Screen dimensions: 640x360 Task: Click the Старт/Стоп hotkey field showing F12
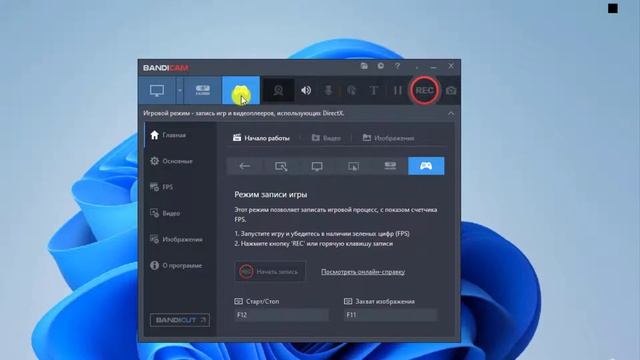click(x=281, y=315)
